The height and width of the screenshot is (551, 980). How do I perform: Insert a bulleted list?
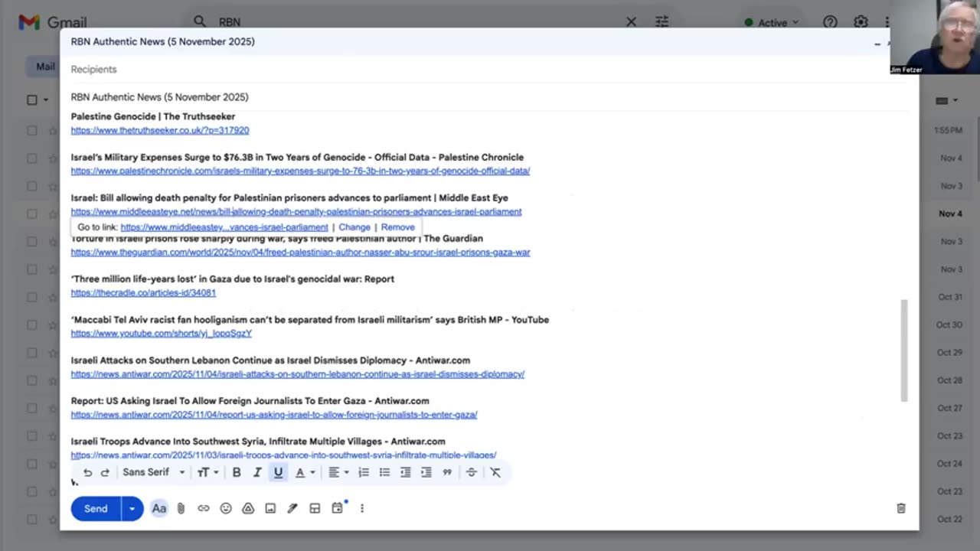pyautogui.click(x=384, y=472)
